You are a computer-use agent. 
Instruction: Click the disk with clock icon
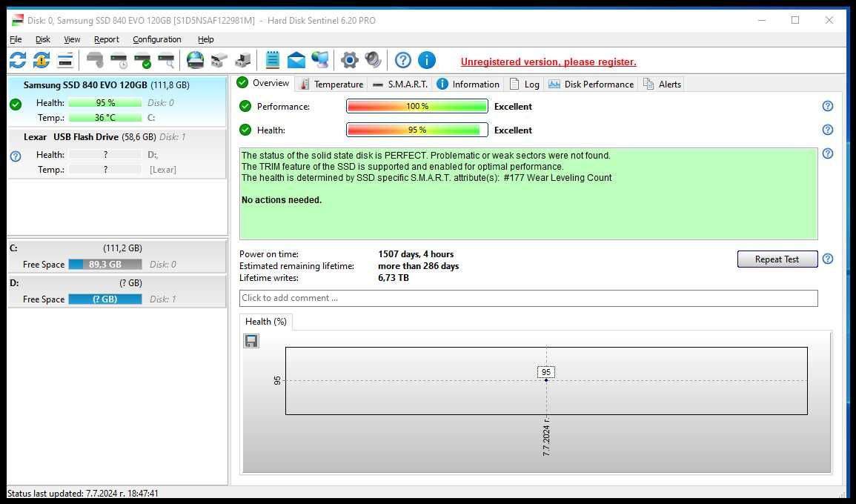tap(119, 60)
